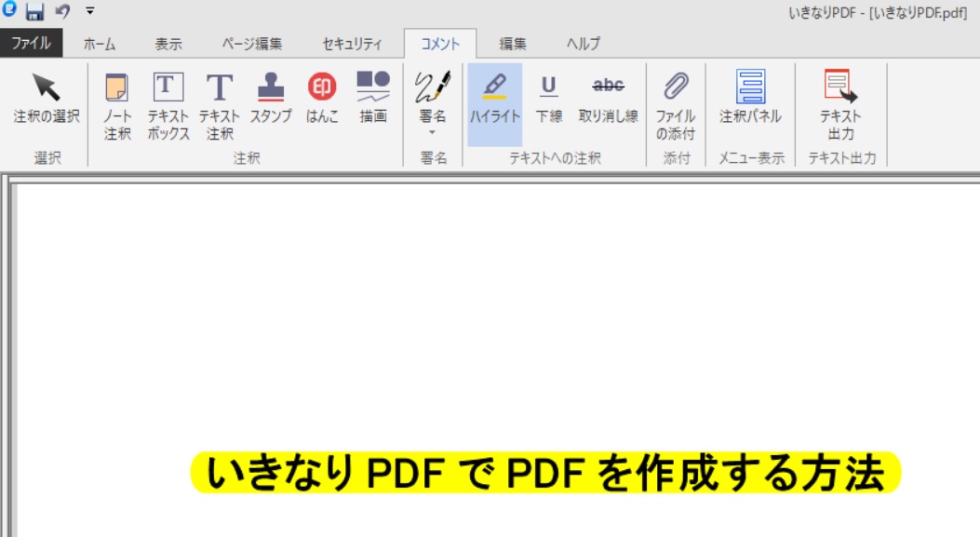This screenshot has width=980, height=537.
Task: Select the コメント tab
Action: (x=440, y=44)
